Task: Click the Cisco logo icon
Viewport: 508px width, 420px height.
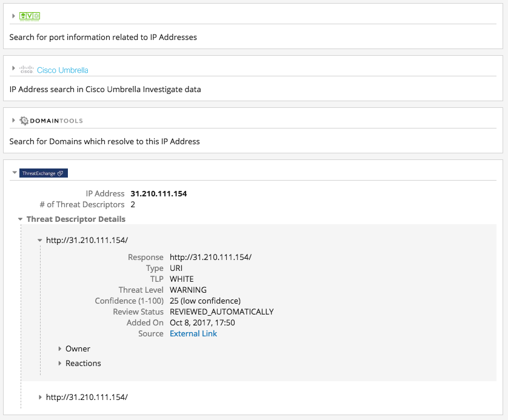Action: pos(26,70)
